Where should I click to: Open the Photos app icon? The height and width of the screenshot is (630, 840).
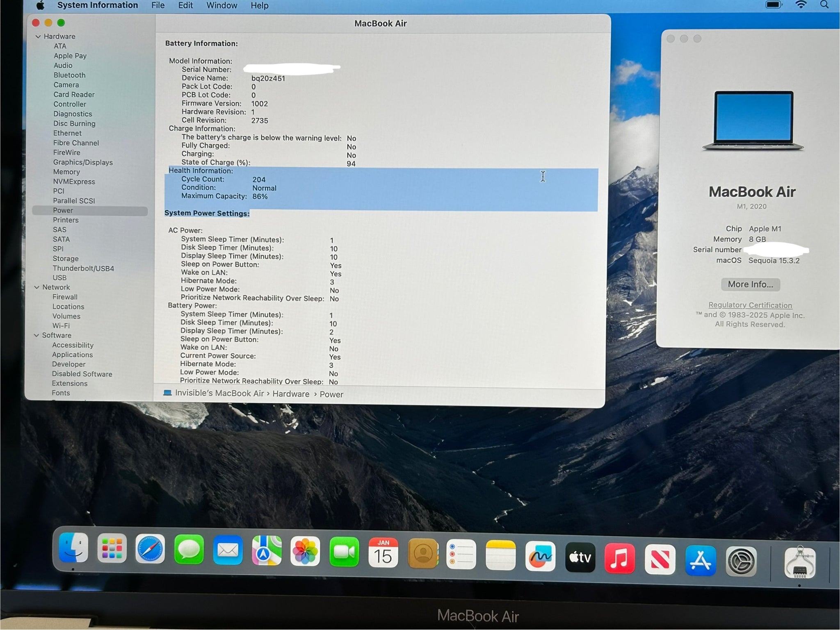(x=305, y=551)
